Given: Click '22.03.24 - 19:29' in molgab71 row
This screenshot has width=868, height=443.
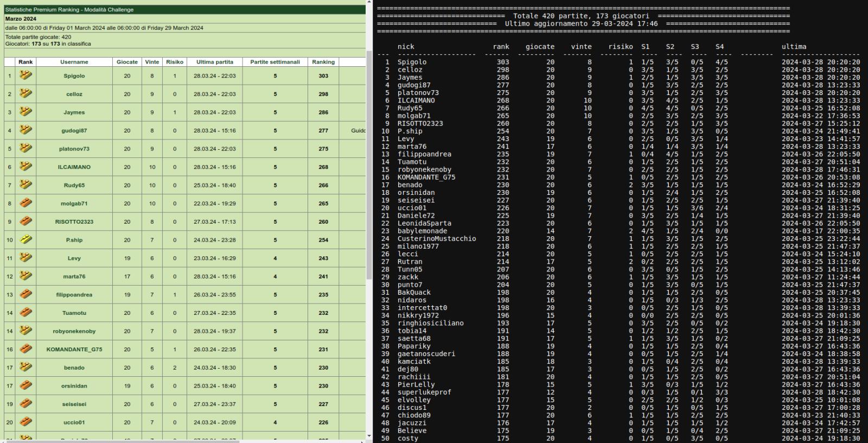Looking at the screenshot, I should [215, 204].
